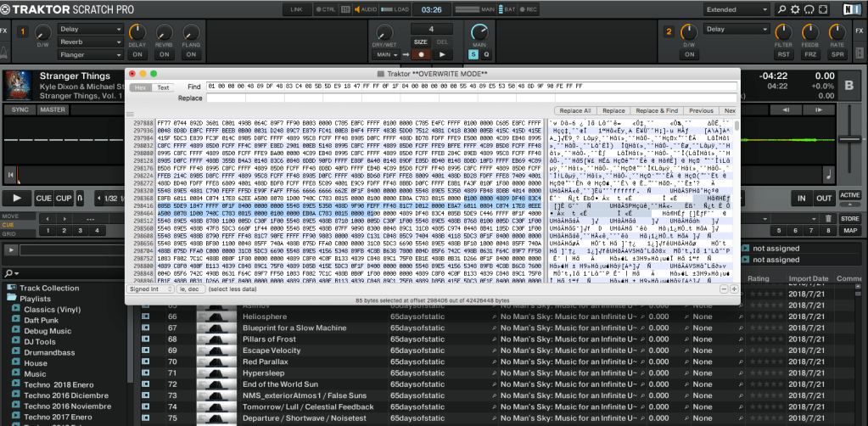868x426 pixels.
Task: Open the Signed Int type dropdown
Action: tap(149, 289)
